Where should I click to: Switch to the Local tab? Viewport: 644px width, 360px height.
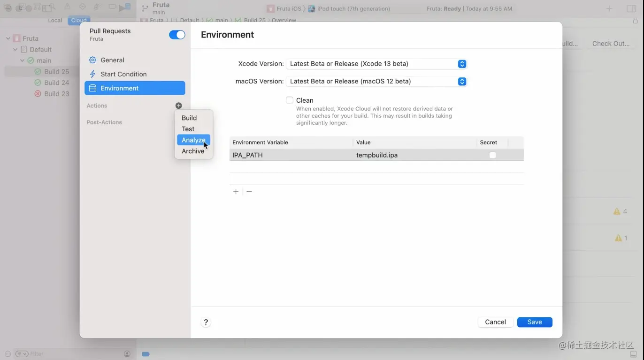[x=55, y=20]
